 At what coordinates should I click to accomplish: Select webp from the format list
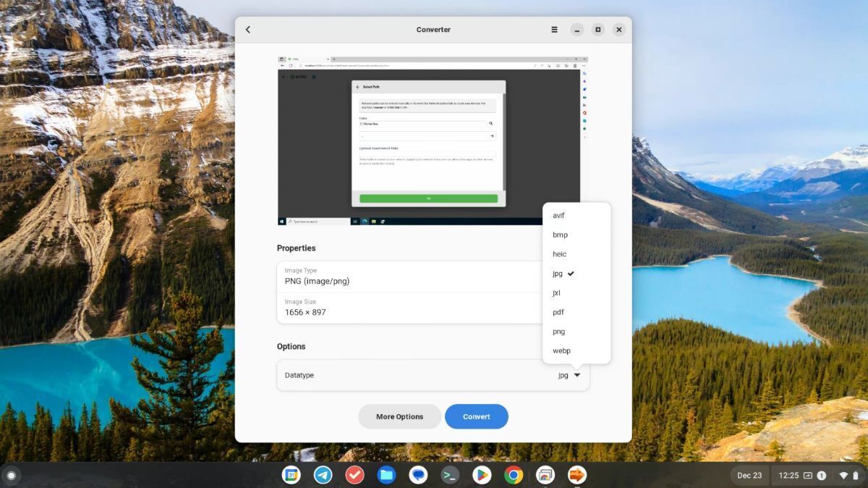coord(561,350)
